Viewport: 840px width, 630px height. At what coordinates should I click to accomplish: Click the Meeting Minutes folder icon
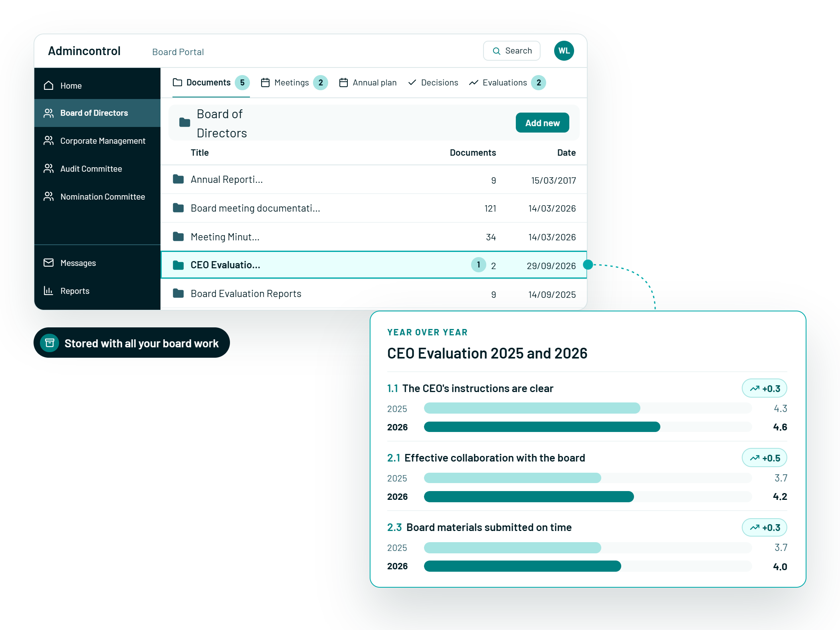178,236
